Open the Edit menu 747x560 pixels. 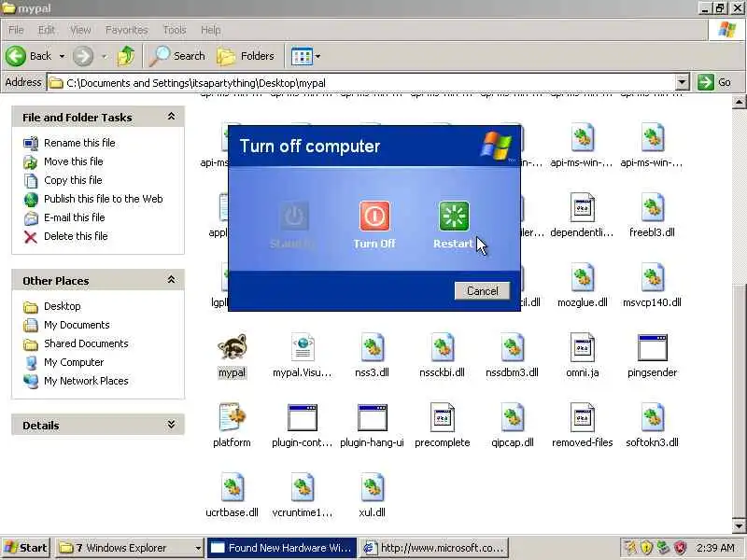[x=46, y=30]
